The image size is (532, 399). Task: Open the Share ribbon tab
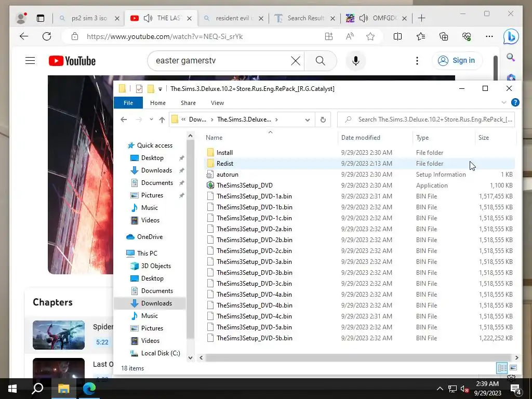[x=188, y=103]
